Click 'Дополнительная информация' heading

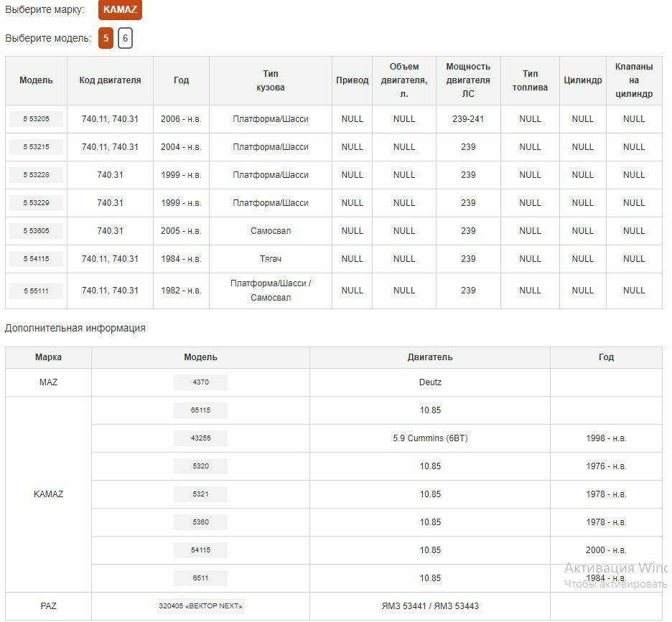point(75,328)
